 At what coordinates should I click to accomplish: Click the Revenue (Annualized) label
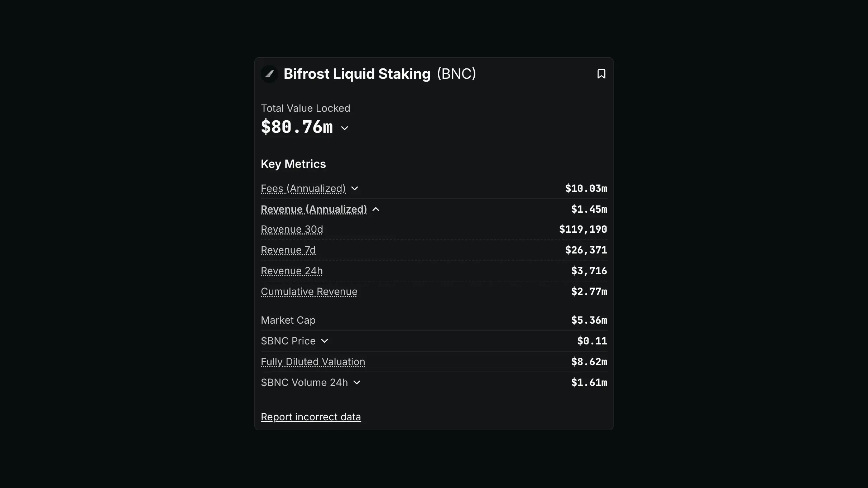tap(314, 209)
